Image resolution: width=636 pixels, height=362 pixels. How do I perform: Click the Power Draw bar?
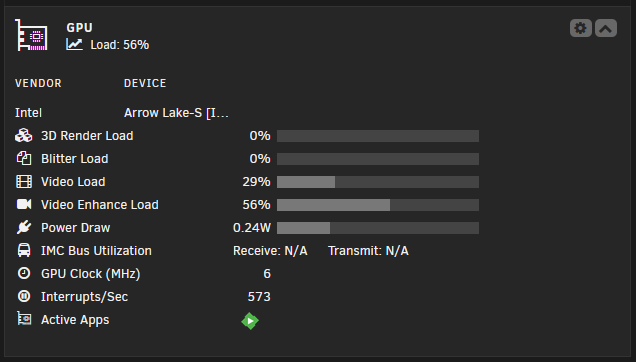pyautogui.click(x=378, y=228)
